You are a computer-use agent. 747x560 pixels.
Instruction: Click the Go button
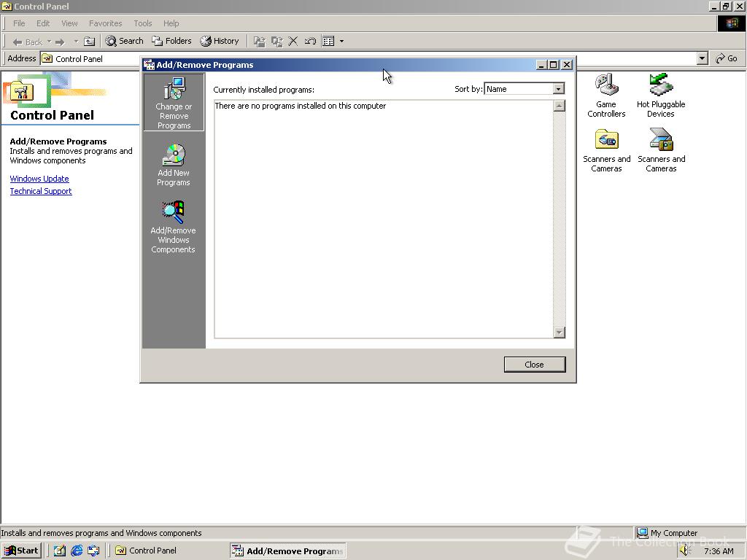[727, 58]
